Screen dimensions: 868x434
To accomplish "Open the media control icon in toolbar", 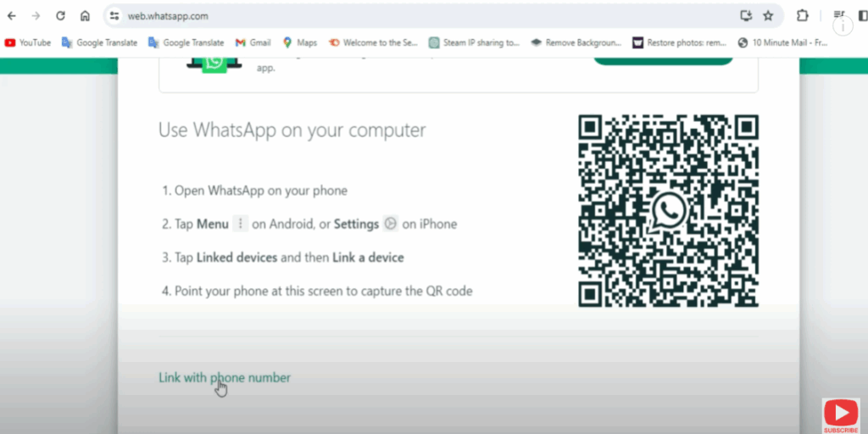I will point(838,15).
